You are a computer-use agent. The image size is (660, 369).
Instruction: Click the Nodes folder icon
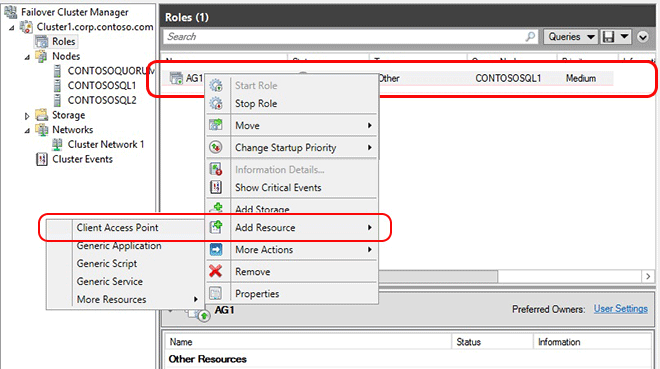42,56
